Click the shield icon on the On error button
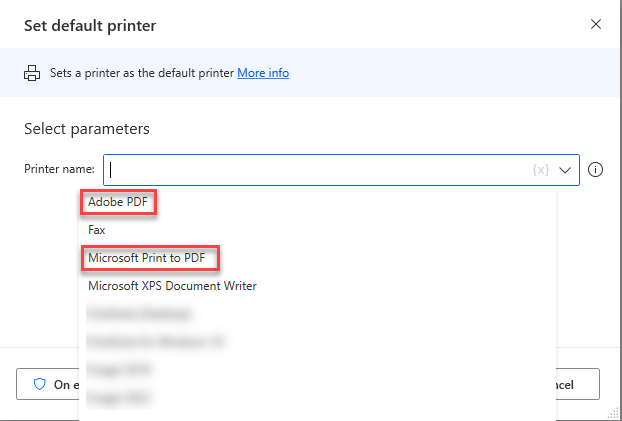 coord(41,385)
